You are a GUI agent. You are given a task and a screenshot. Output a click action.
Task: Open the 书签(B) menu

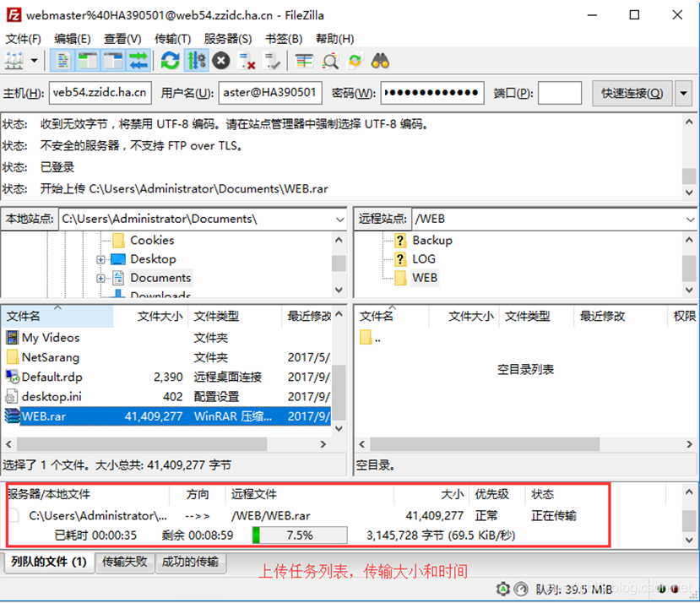click(x=284, y=39)
